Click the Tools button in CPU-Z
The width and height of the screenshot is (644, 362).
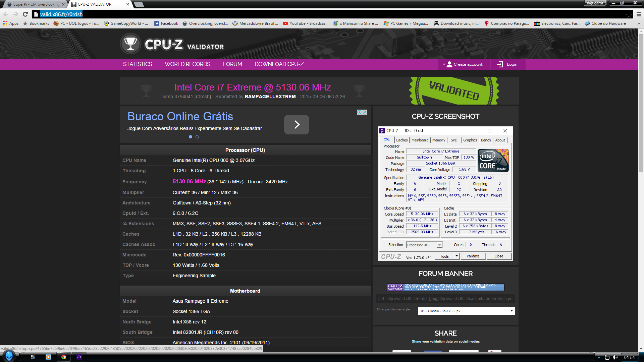pos(444,256)
